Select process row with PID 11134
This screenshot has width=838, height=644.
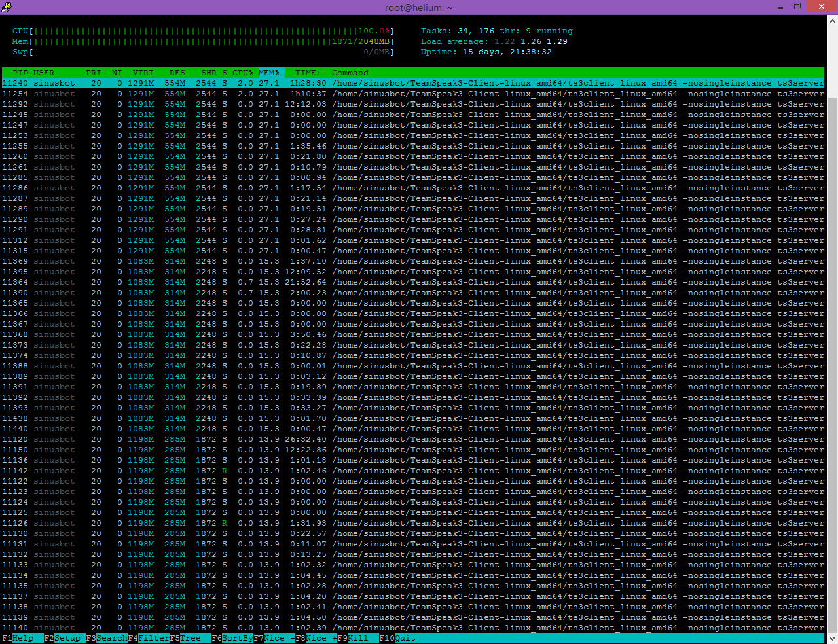(413, 575)
